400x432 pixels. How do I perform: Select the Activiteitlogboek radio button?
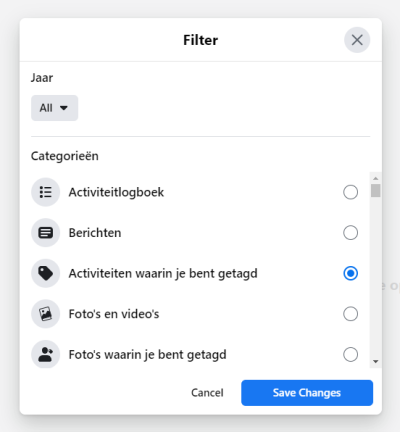pyautogui.click(x=350, y=192)
